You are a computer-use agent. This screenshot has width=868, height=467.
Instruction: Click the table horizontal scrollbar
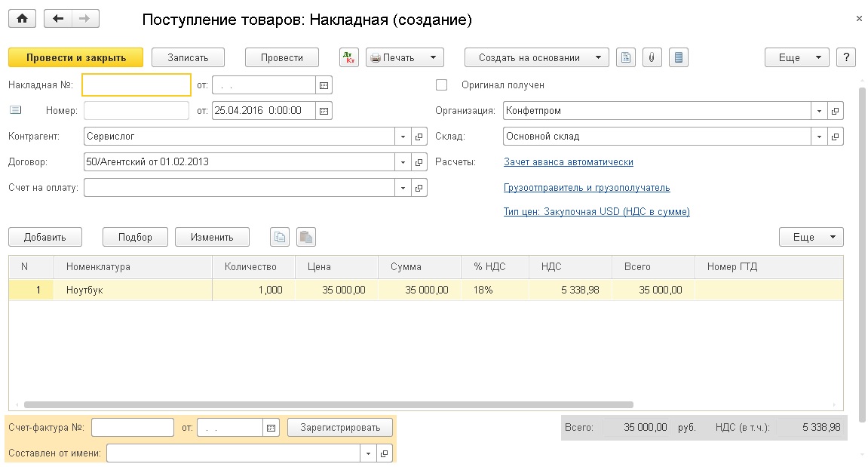tap(329, 405)
